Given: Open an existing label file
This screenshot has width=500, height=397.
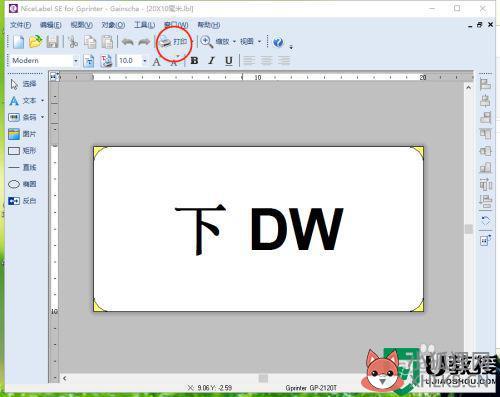Looking at the screenshot, I should point(36,42).
